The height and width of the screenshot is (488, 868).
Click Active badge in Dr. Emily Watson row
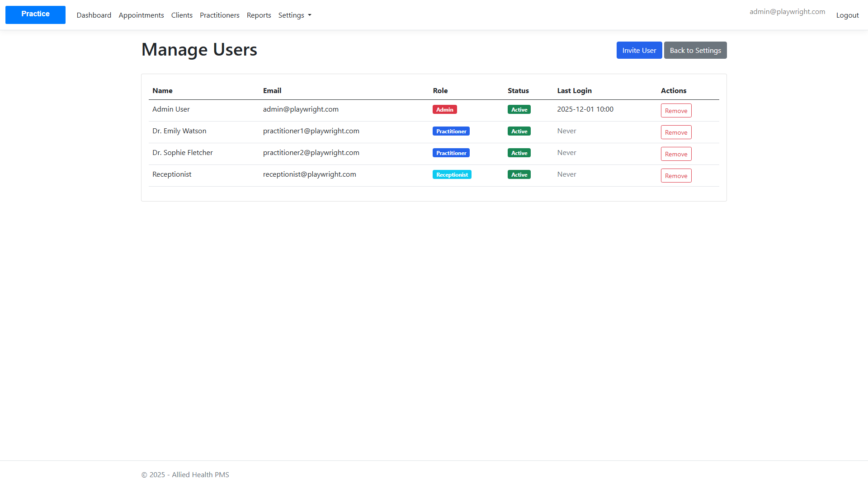(519, 131)
